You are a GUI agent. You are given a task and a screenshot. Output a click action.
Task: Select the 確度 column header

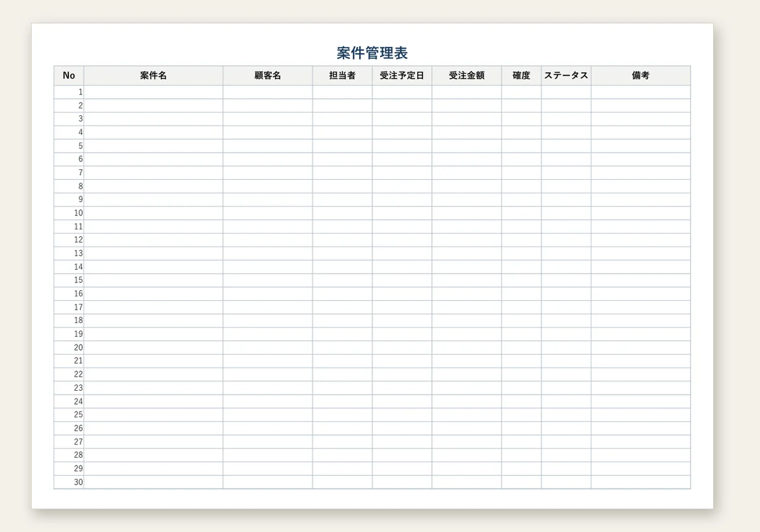click(521, 75)
